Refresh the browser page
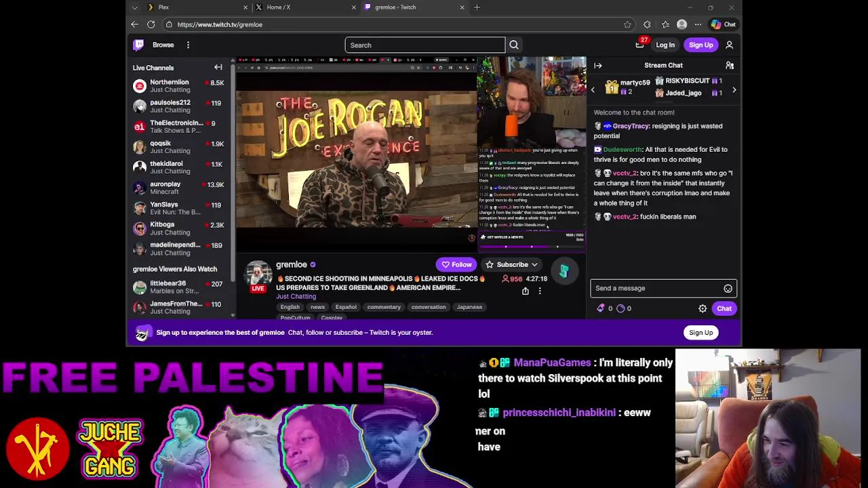The width and height of the screenshot is (868, 488). click(x=151, y=24)
